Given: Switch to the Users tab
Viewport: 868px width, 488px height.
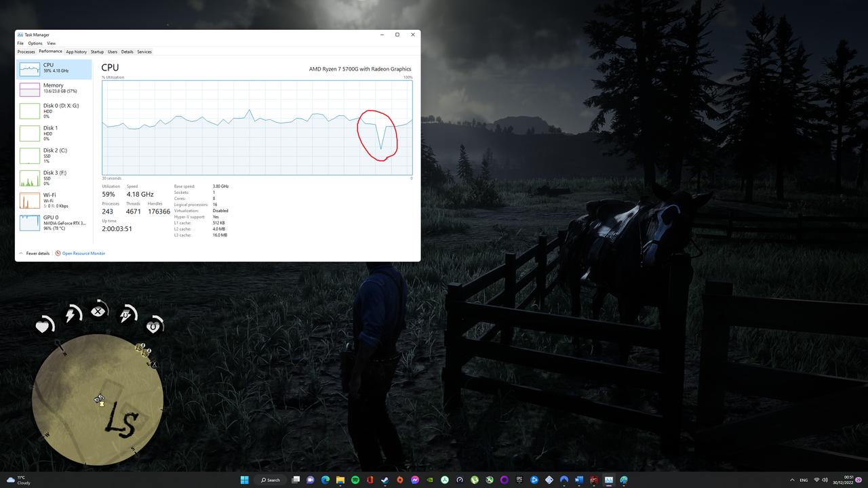Looking at the screenshot, I should pyautogui.click(x=113, y=52).
